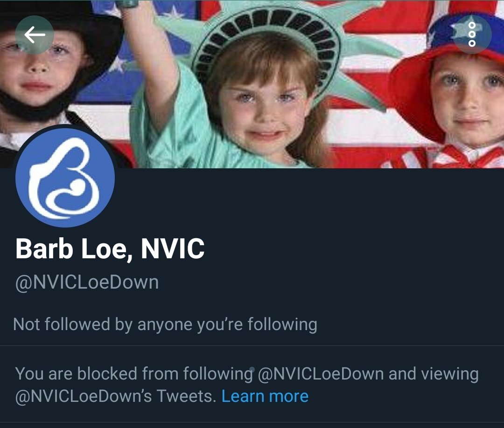Tap Not followed by anyone you're following

click(165, 324)
